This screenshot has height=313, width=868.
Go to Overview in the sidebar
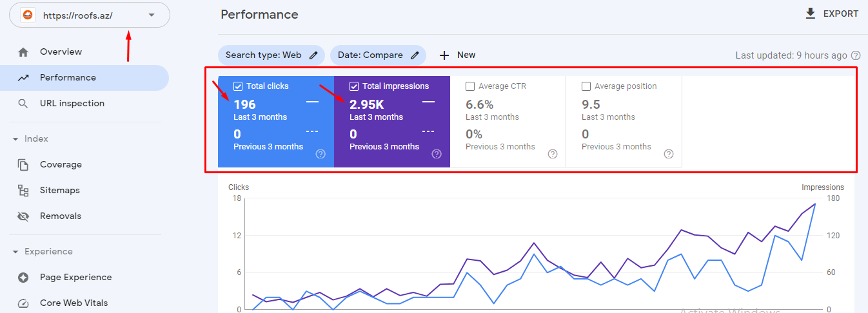coord(61,52)
